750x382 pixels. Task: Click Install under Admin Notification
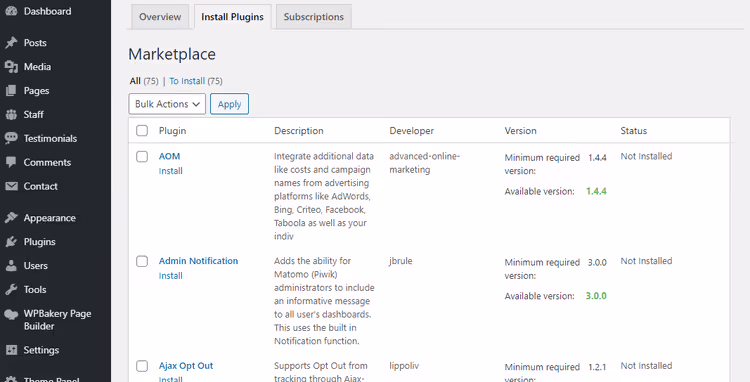(171, 275)
